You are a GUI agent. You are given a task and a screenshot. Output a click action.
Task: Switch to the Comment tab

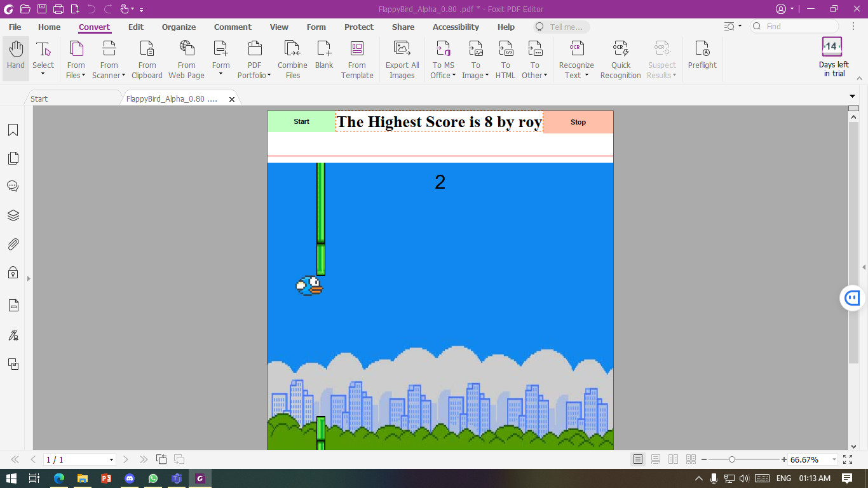coord(233,27)
